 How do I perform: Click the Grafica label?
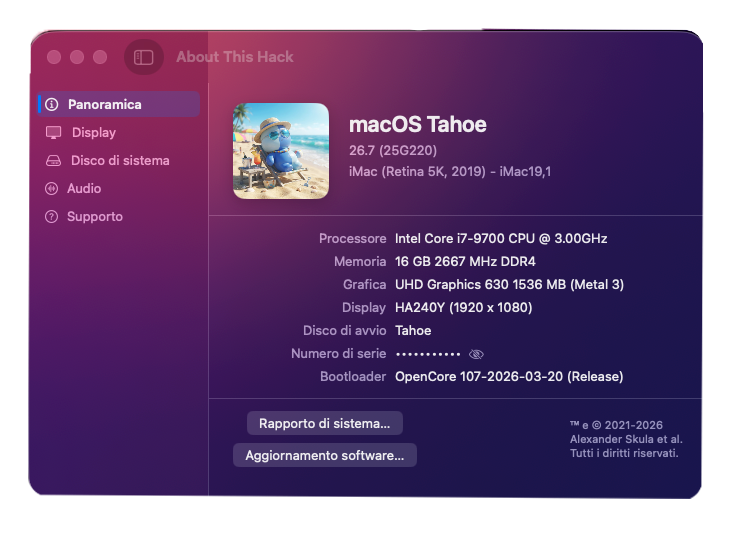click(x=365, y=284)
